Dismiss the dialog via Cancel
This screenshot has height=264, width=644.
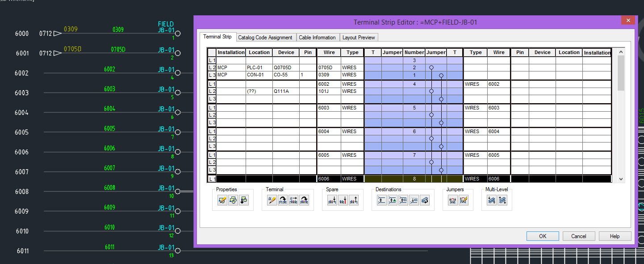tap(579, 236)
